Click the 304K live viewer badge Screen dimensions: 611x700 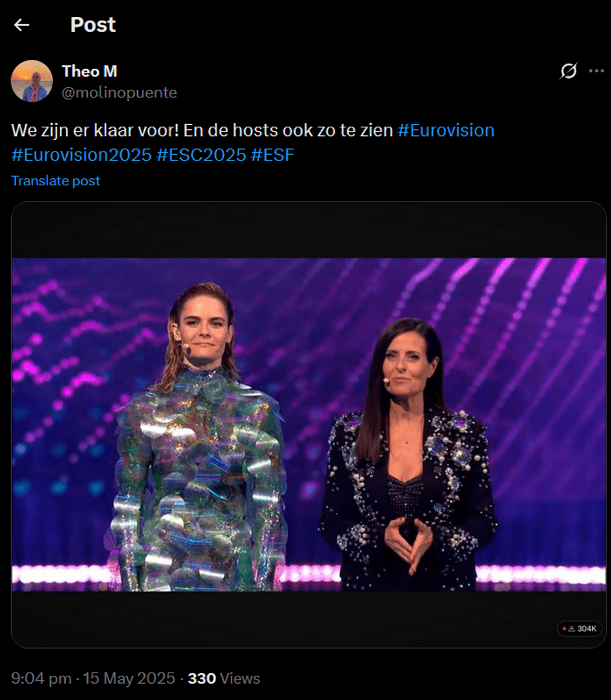coord(580,628)
